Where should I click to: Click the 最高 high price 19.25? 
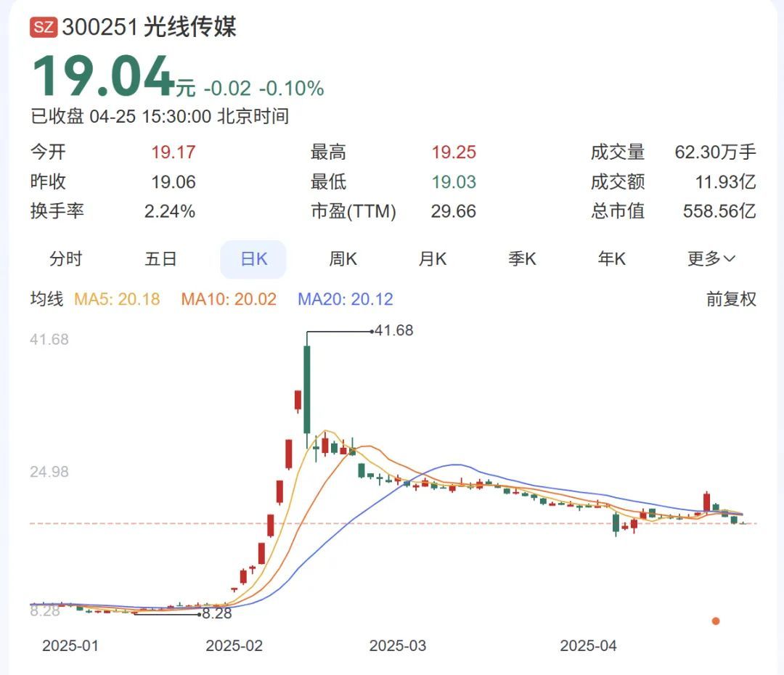pos(454,152)
